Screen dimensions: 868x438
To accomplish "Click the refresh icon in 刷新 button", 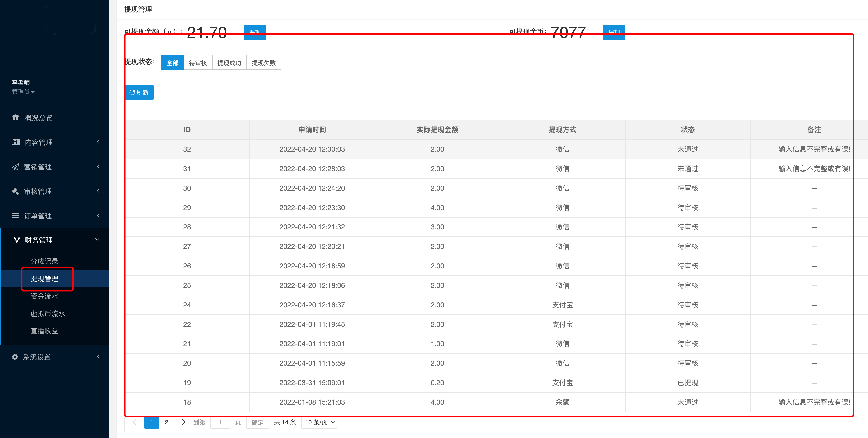I will (132, 92).
